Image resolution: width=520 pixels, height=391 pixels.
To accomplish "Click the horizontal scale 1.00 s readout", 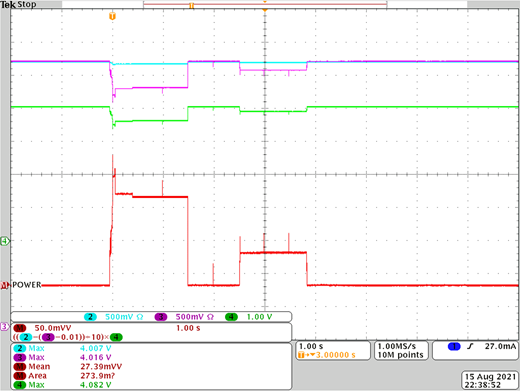I will pyautogui.click(x=311, y=346).
